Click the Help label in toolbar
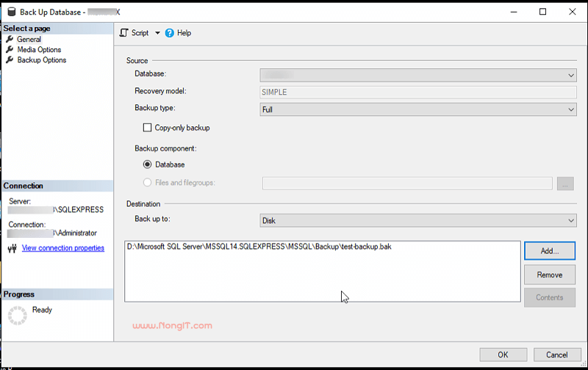588x370 pixels. point(184,33)
